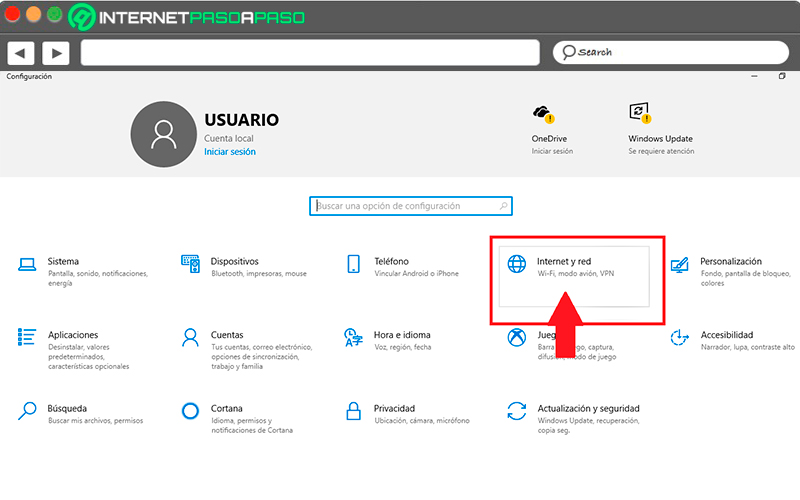Click the browser back arrow button
Image resolution: width=800 pixels, height=500 pixels.
[x=21, y=53]
